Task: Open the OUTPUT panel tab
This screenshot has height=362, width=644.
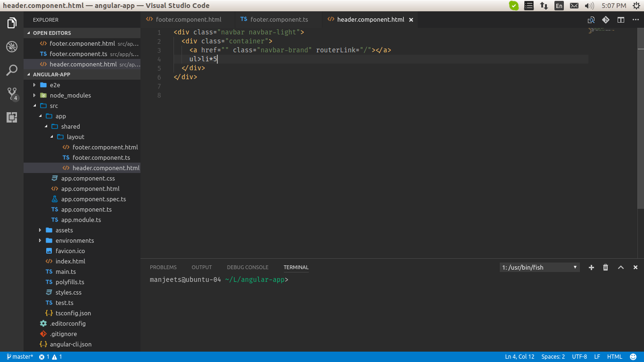Action: 202,267
